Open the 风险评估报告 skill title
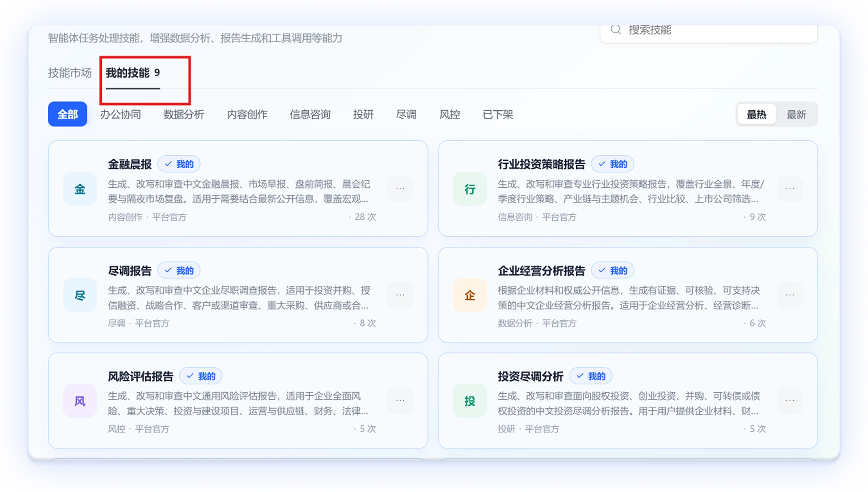The width and height of the screenshot is (868, 492). click(141, 376)
